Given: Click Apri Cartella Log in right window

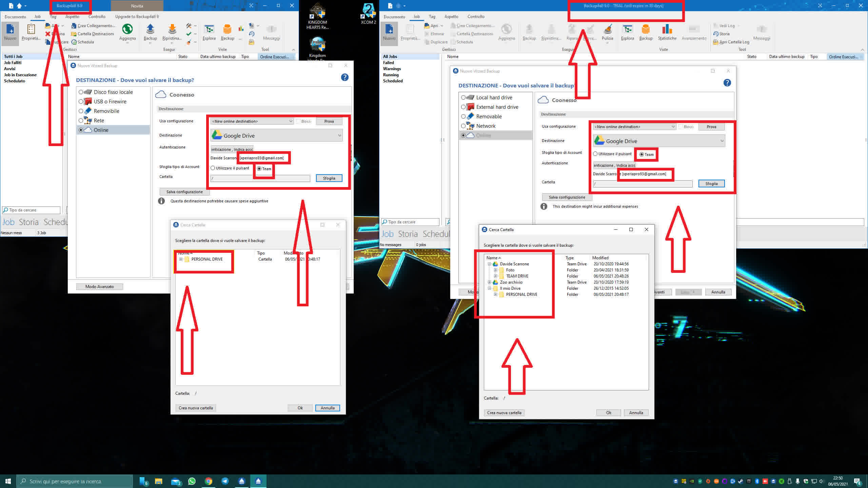Looking at the screenshot, I should 731,42.
